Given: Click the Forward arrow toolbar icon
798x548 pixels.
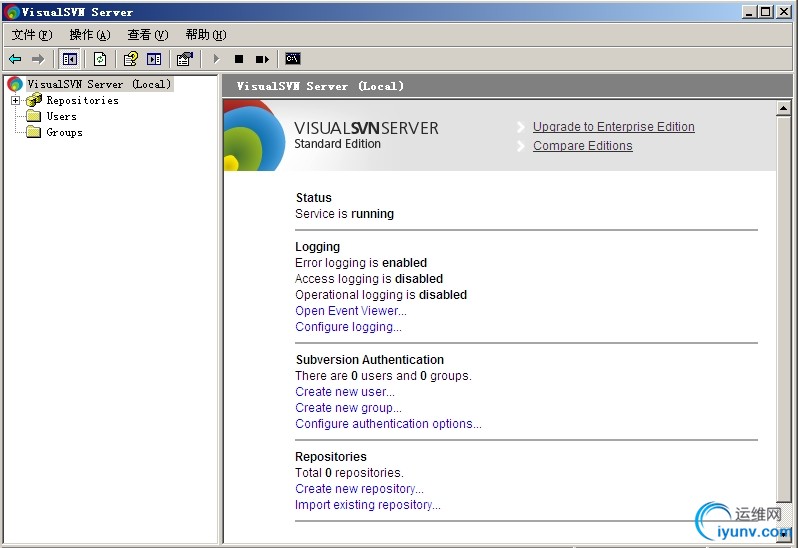Looking at the screenshot, I should tap(38, 60).
